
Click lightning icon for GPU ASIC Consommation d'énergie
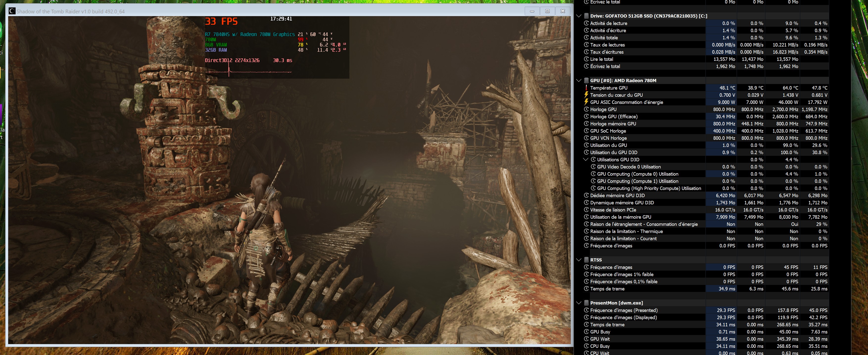[586, 102]
